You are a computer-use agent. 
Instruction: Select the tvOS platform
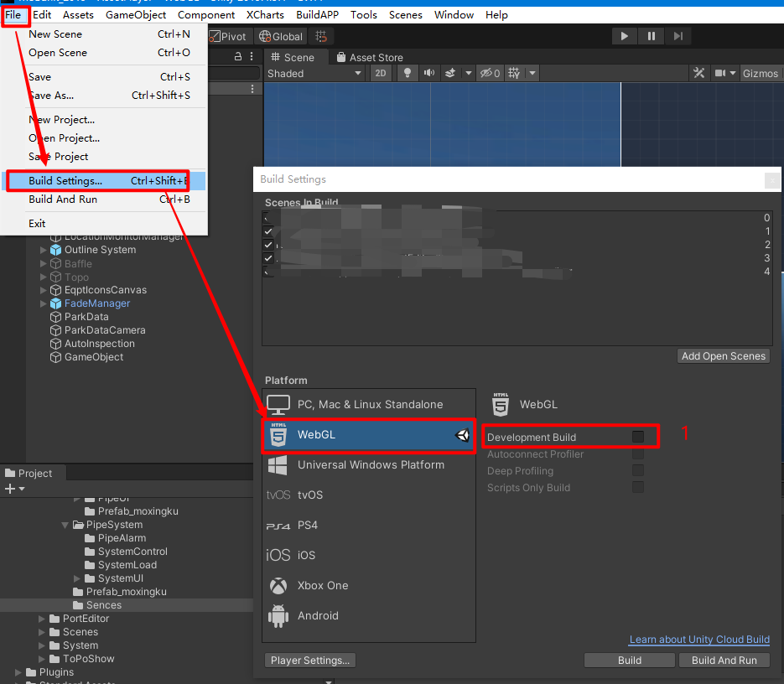coord(369,495)
